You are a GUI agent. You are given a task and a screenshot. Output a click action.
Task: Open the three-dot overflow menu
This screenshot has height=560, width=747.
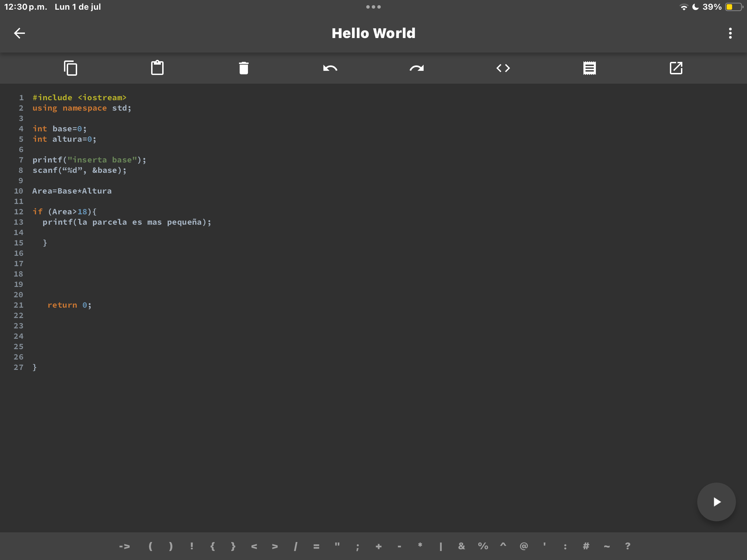click(730, 33)
